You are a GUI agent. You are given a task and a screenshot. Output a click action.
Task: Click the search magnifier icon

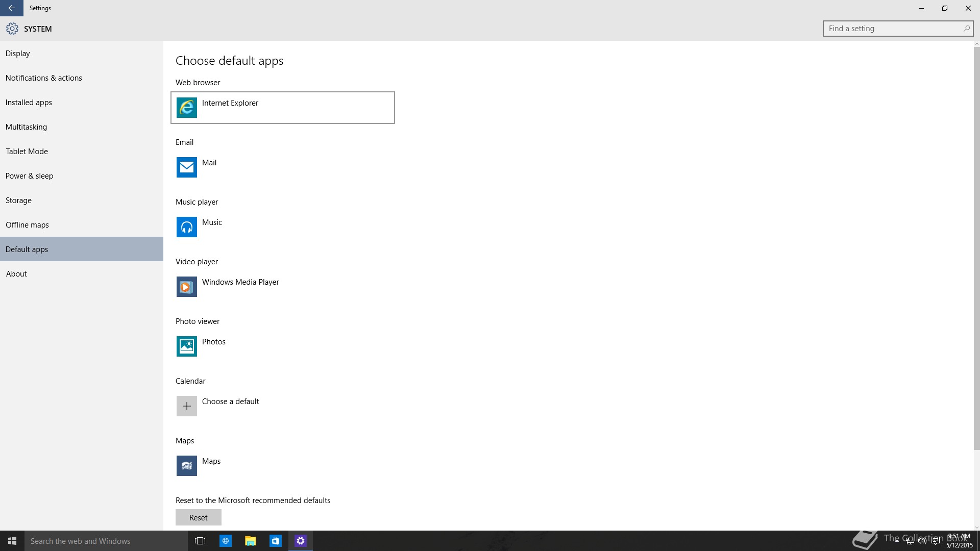[966, 29]
